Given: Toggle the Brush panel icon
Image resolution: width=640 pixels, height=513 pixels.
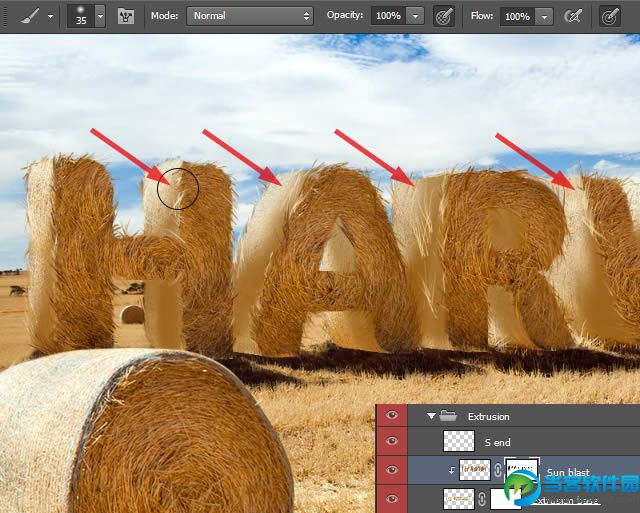Looking at the screenshot, I should (126, 16).
